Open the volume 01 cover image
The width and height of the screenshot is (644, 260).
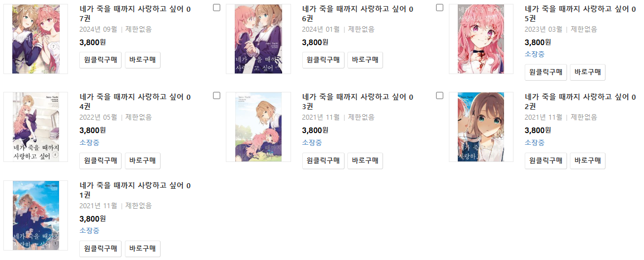36,215
